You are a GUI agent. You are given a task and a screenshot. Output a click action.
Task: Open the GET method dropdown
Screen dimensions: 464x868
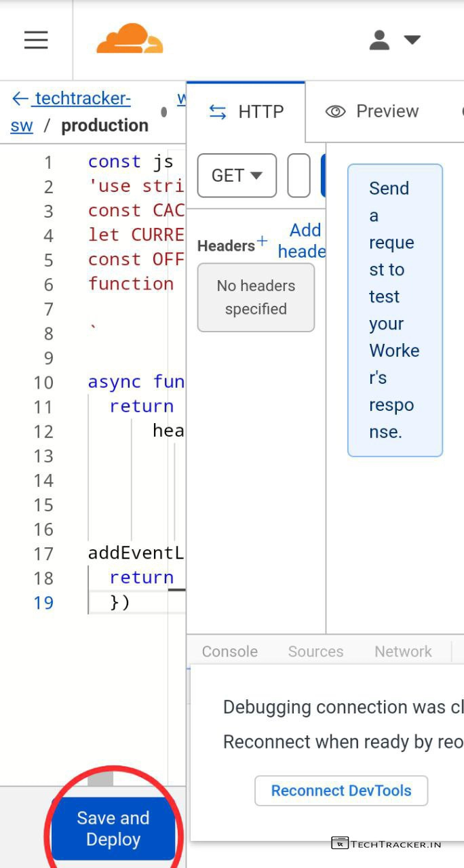pos(237,176)
